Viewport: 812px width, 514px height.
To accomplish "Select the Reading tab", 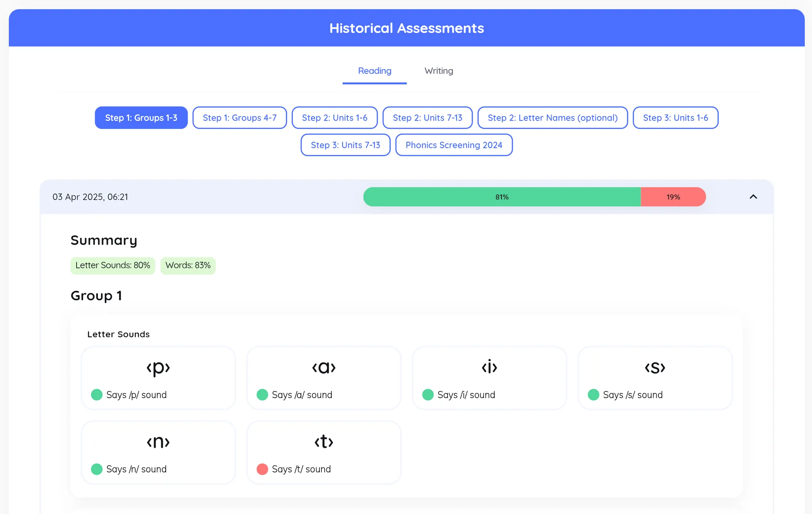I will click(374, 71).
